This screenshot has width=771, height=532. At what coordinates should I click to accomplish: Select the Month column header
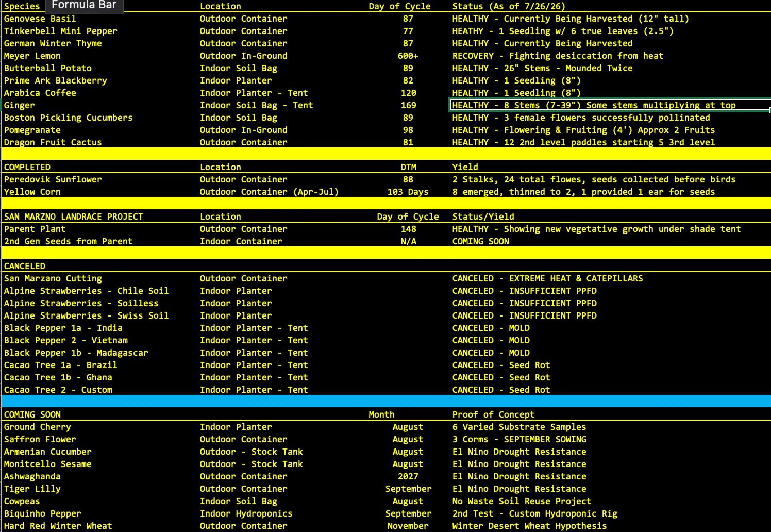pos(381,414)
